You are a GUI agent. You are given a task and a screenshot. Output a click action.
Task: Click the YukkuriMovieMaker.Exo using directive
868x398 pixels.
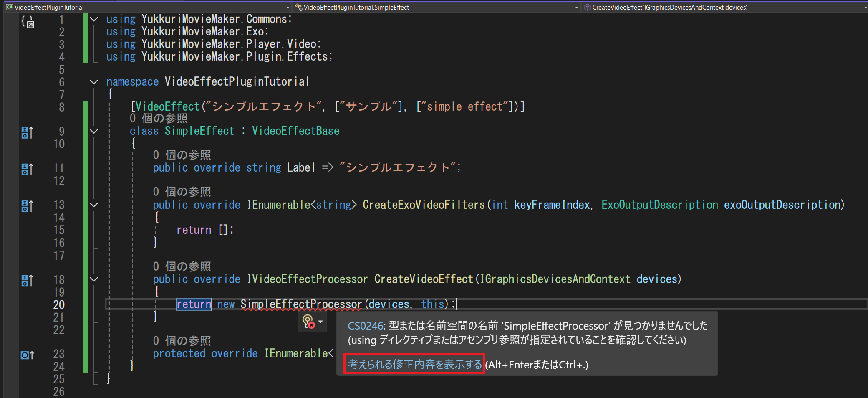pos(187,32)
